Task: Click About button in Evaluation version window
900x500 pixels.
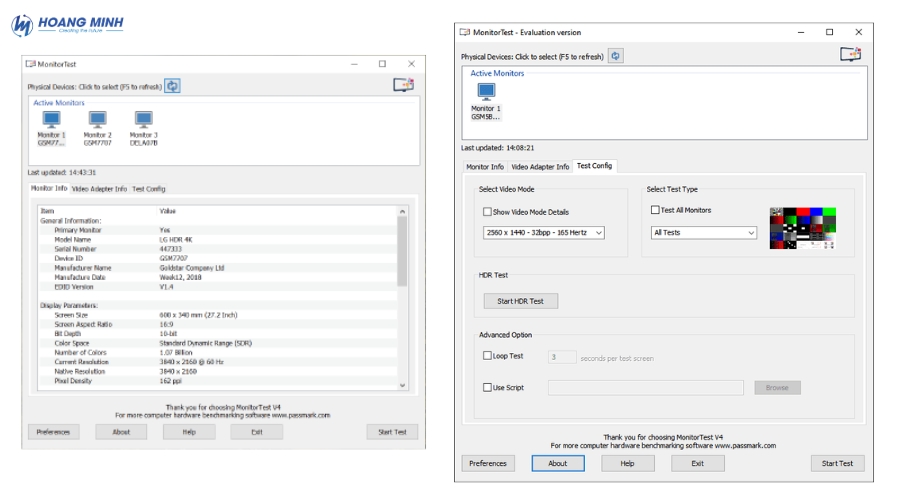Action: coord(558,463)
